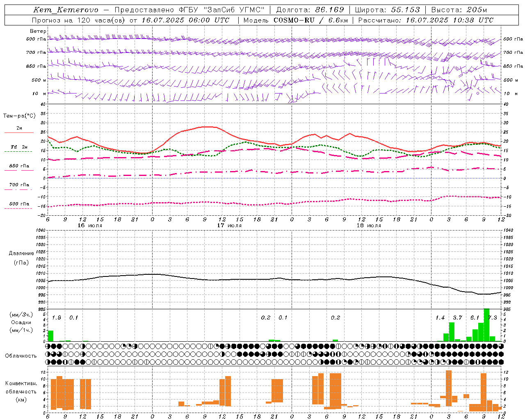This screenshot has width=525, height=420.
Task: Click the 16 июля date label
Action: pos(90,226)
